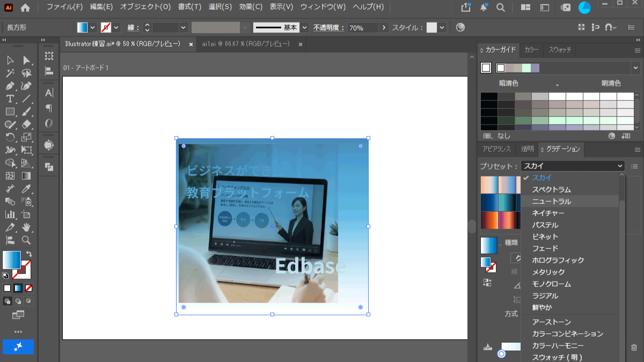Open the Search magnifier in top bar

tap(500, 8)
